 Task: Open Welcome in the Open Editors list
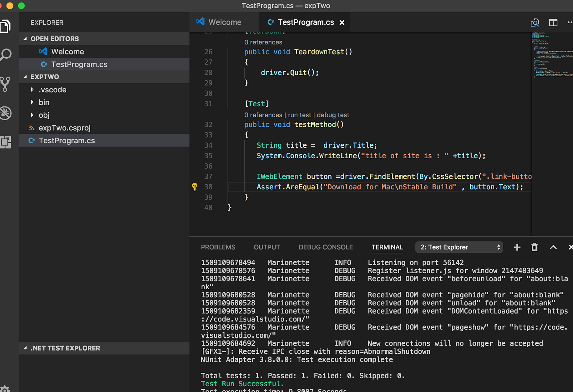point(104,52)
